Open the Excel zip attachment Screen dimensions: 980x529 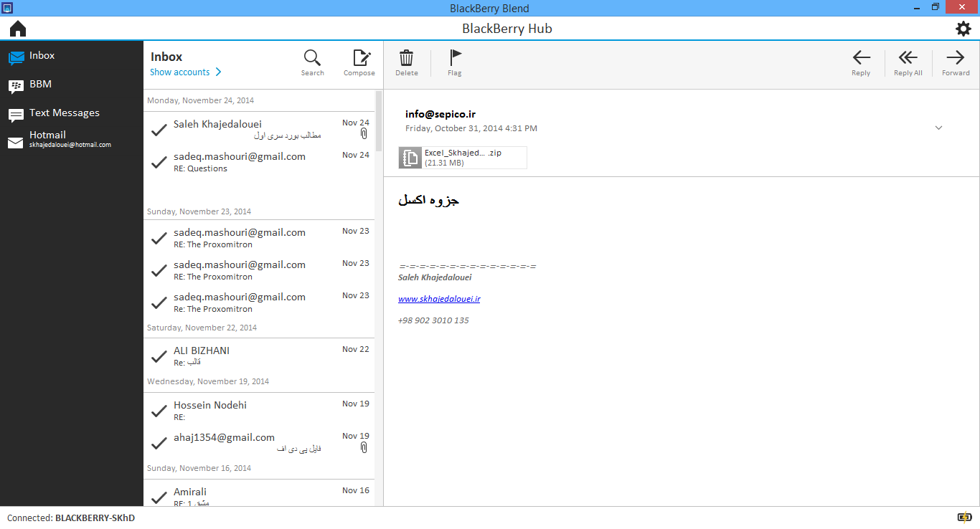tap(463, 158)
